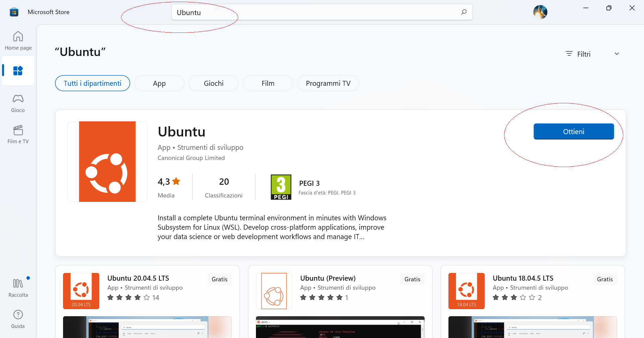Click the Ubuntu 20.04.5 LTS icon
The height and width of the screenshot is (338, 644).
click(x=81, y=291)
